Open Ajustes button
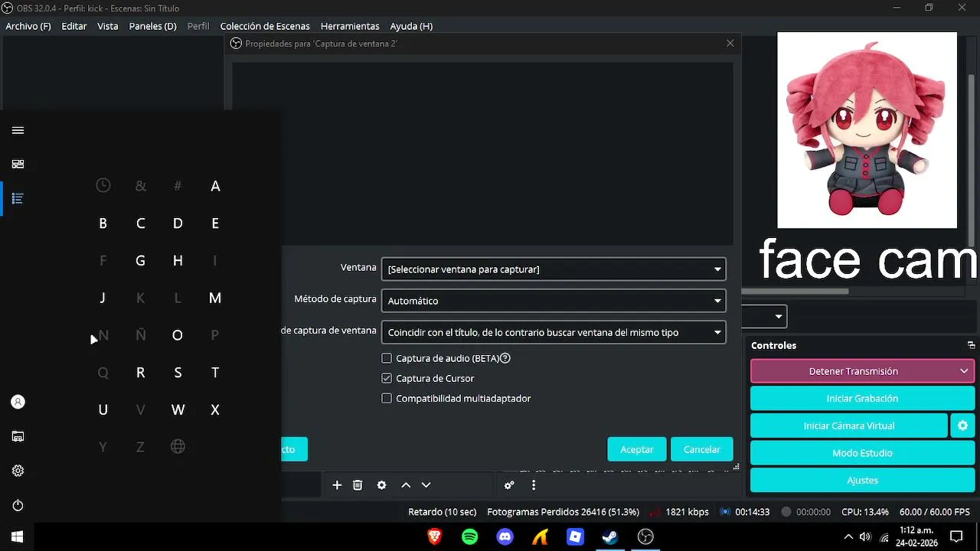The image size is (980, 551). [862, 480]
